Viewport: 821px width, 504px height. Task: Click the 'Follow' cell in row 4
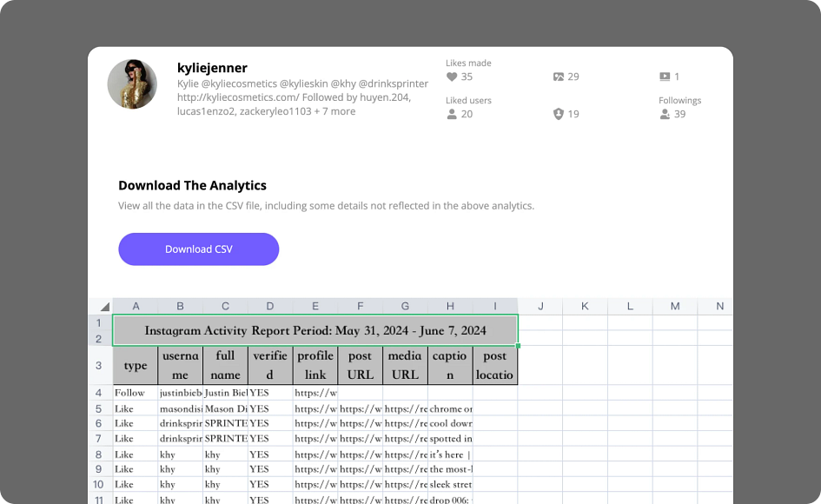click(x=135, y=393)
